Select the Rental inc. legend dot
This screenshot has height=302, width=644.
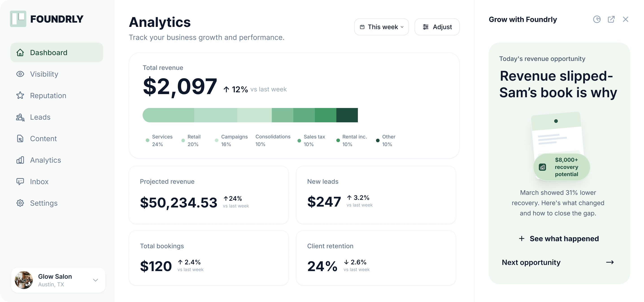point(338,140)
